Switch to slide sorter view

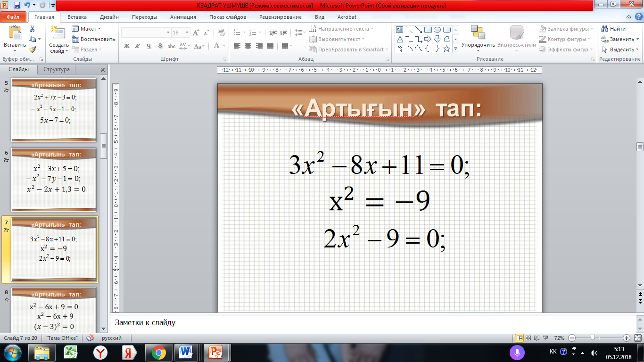(x=529, y=338)
